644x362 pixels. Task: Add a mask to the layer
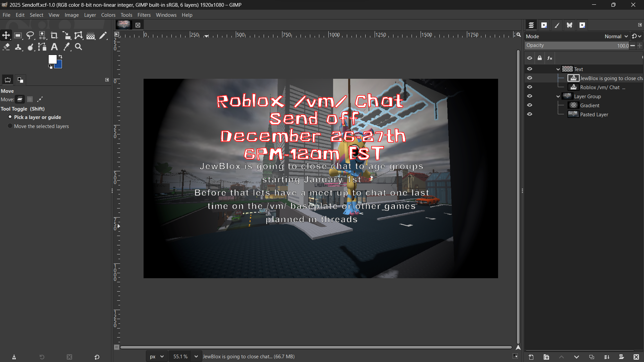(x=621, y=357)
